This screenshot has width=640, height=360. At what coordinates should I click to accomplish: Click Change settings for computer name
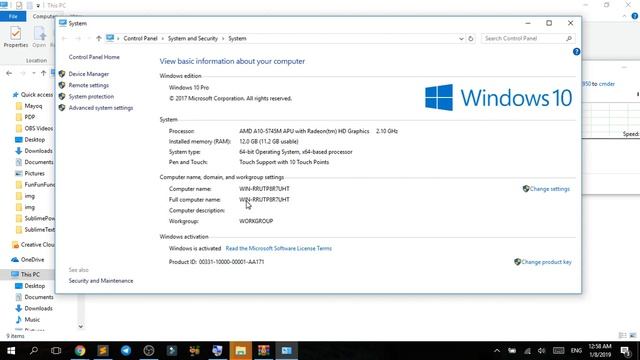click(549, 189)
